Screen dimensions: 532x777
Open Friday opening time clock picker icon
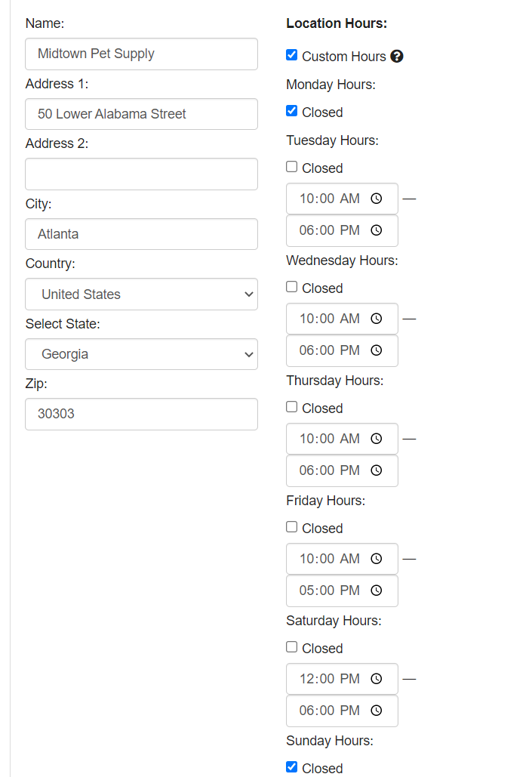[377, 559]
